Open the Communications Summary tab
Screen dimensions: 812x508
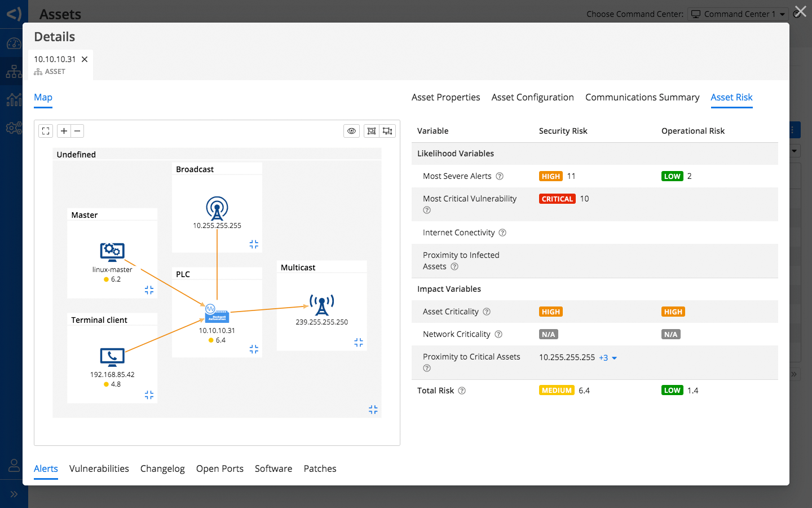click(642, 98)
